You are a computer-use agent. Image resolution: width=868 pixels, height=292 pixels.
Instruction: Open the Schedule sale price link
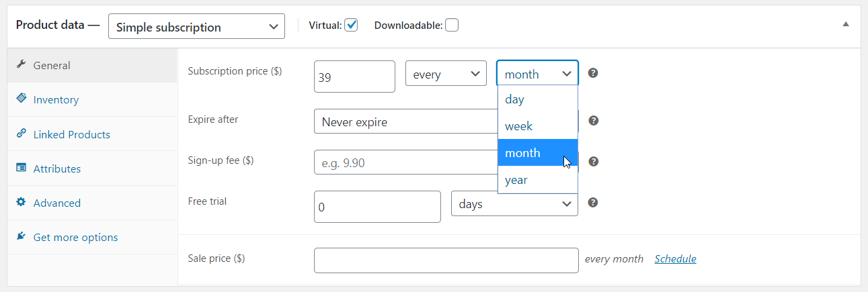pos(676,258)
